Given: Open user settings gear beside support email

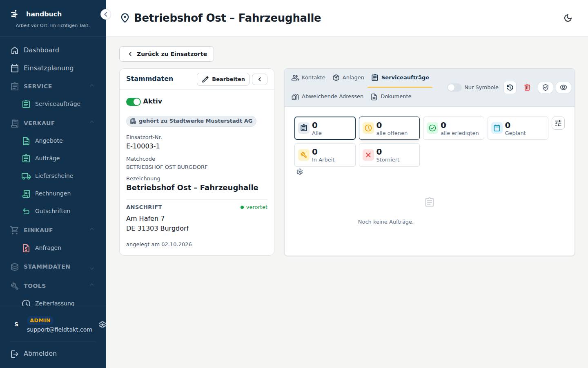Looking at the screenshot, I should 102,324.
